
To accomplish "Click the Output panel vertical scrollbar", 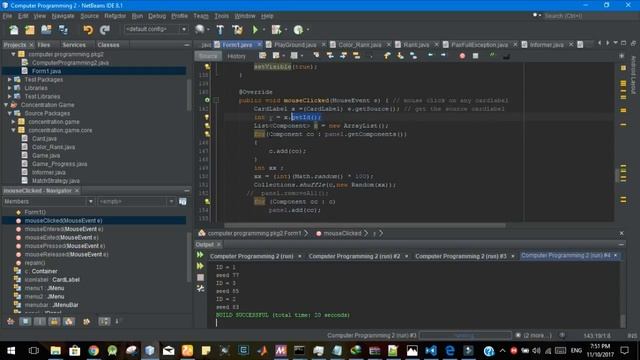I will tap(622, 320).
